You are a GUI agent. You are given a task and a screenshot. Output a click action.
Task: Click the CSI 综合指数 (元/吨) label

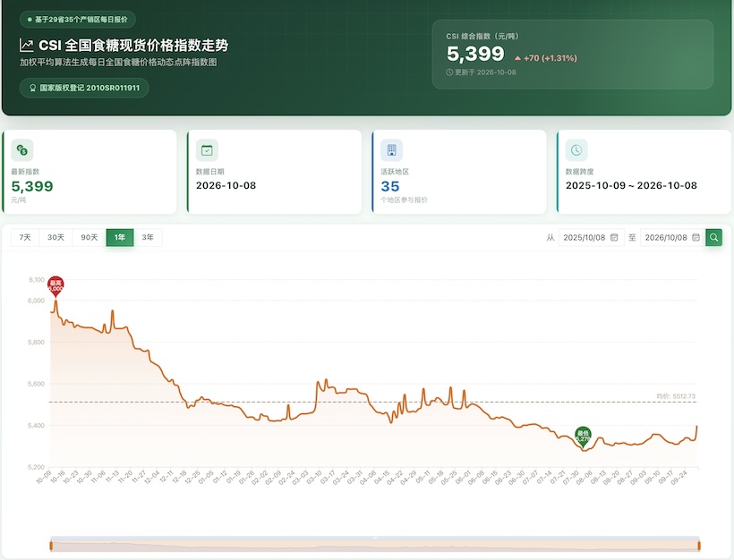482,36
